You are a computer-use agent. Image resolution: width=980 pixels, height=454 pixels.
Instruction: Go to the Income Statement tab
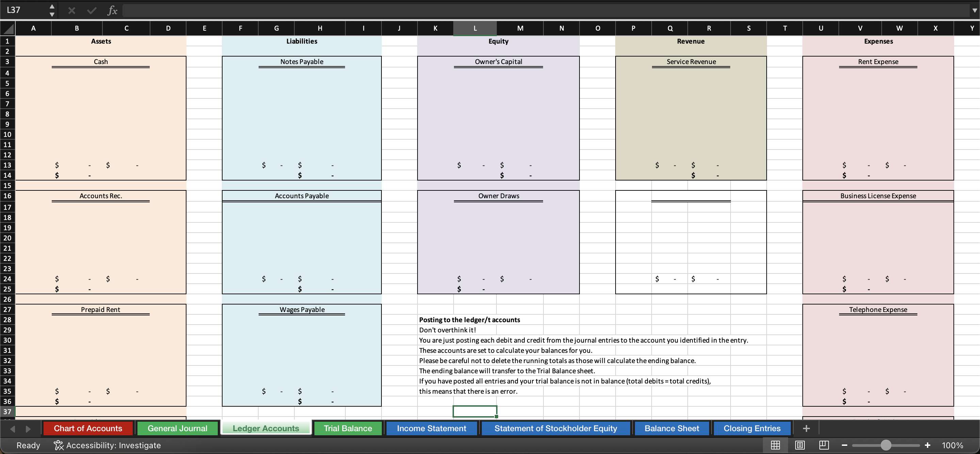coord(431,428)
